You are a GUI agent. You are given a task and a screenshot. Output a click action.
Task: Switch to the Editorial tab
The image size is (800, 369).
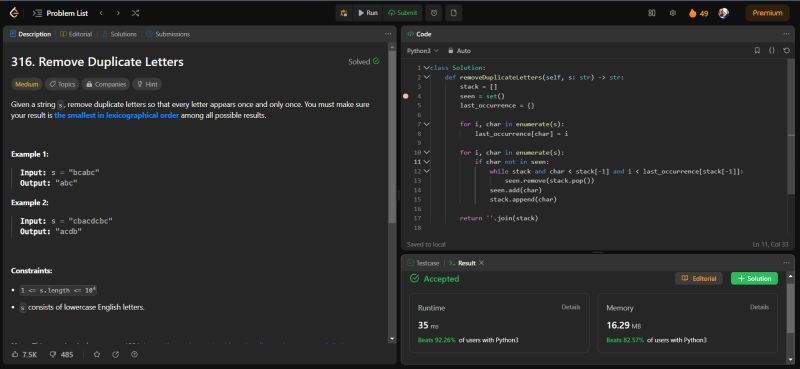tap(76, 34)
